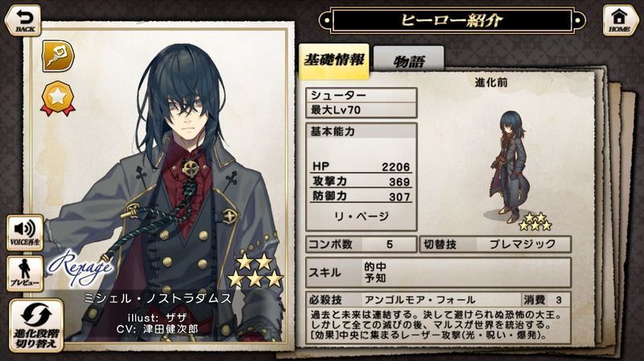
Task: Tap the character name ミシェル・ノストラダムス
Action: [158, 298]
